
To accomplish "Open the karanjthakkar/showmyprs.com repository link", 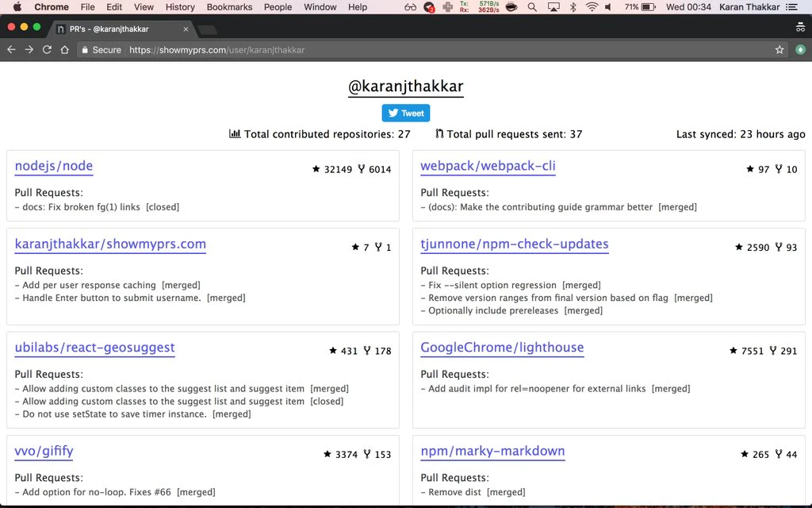I will pyautogui.click(x=110, y=244).
